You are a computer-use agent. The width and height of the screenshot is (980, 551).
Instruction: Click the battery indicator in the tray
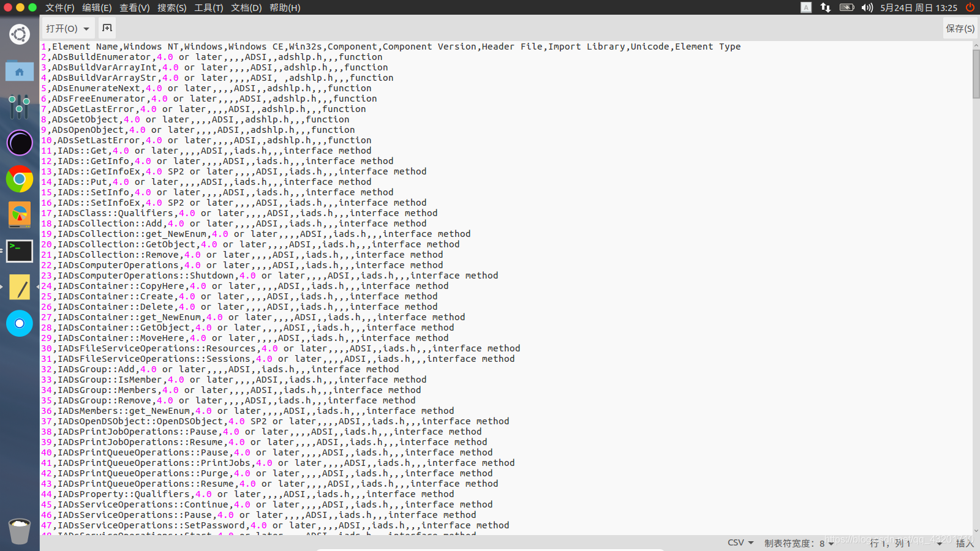click(x=846, y=8)
